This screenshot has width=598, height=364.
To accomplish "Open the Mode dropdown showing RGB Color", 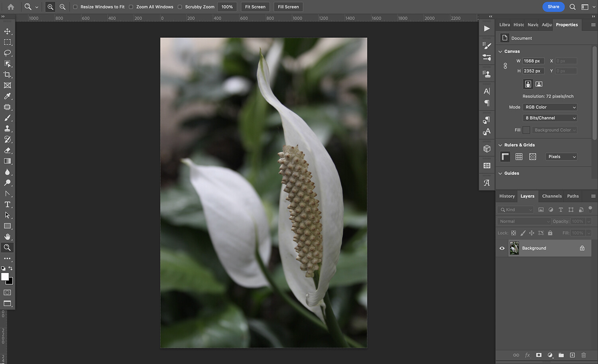I will tap(550, 107).
